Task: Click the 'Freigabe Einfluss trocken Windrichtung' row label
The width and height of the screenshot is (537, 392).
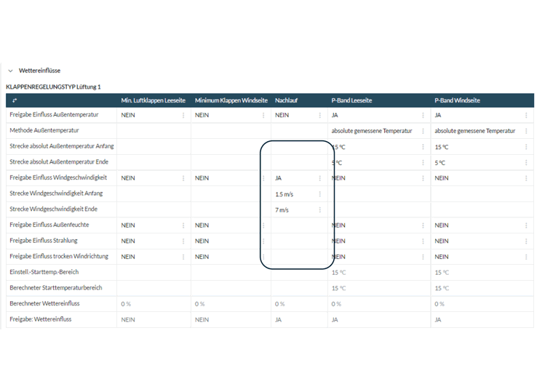Action: [59, 257]
